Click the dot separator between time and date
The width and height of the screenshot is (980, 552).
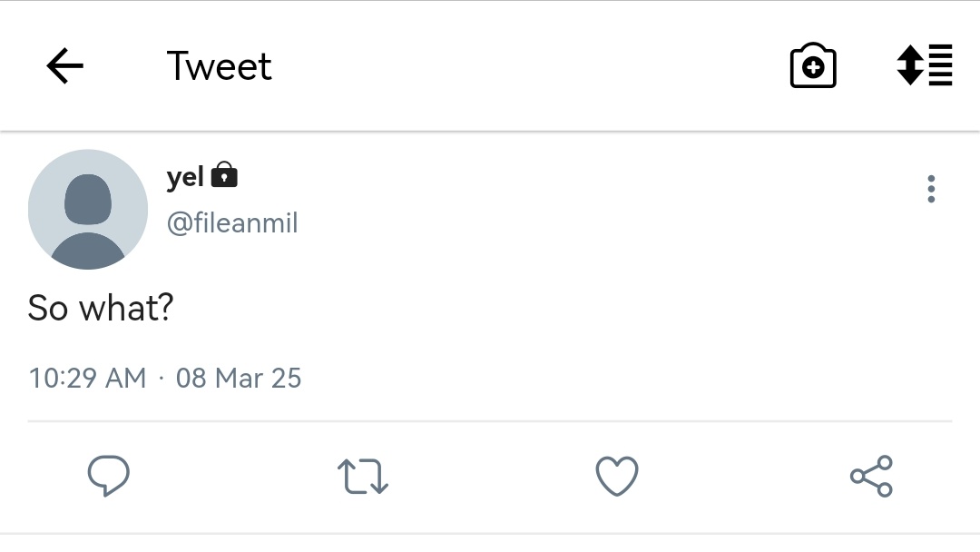[x=162, y=379]
